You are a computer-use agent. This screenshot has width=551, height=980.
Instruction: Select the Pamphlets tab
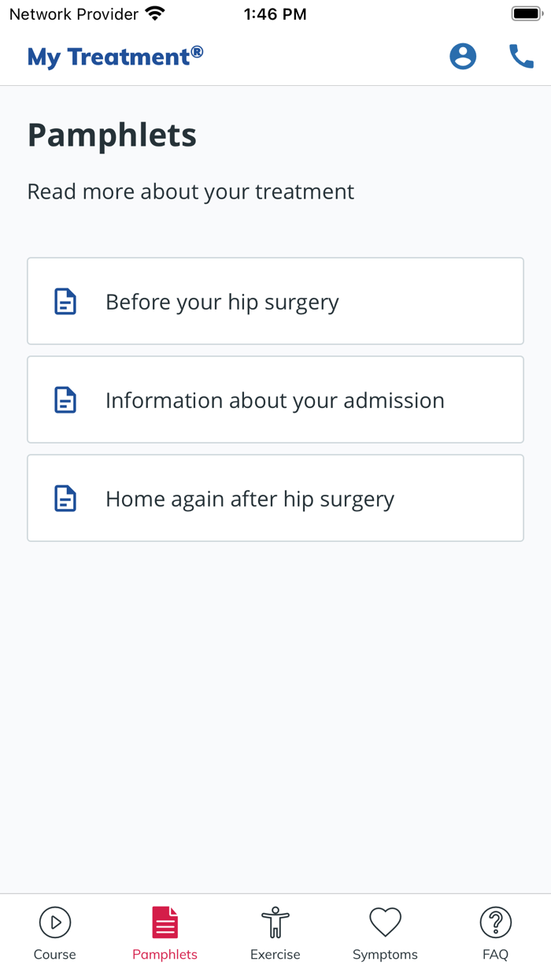coord(165,932)
